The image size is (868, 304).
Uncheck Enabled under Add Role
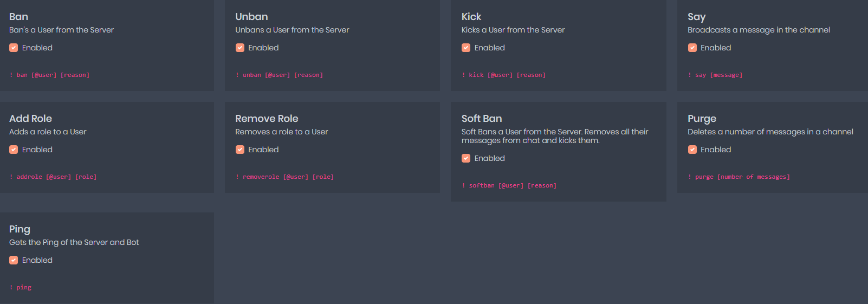click(14, 150)
